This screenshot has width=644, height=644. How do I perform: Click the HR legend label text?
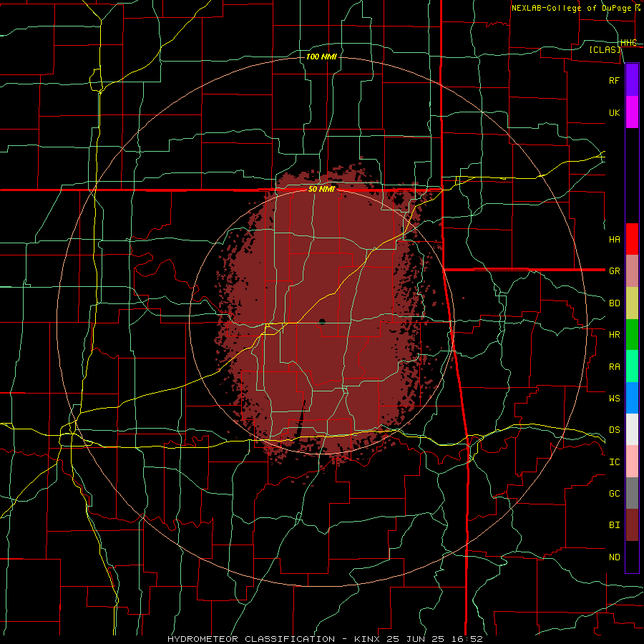(x=614, y=335)
